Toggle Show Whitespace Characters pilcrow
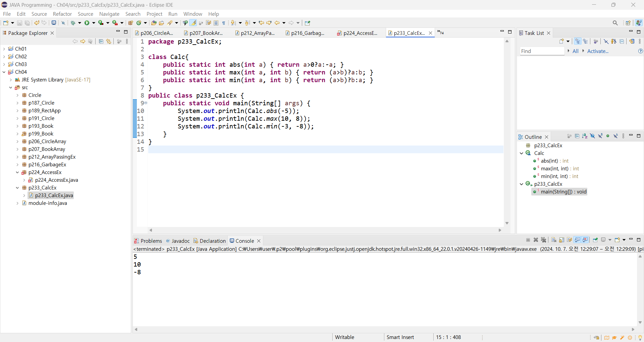 pos(224,23)
